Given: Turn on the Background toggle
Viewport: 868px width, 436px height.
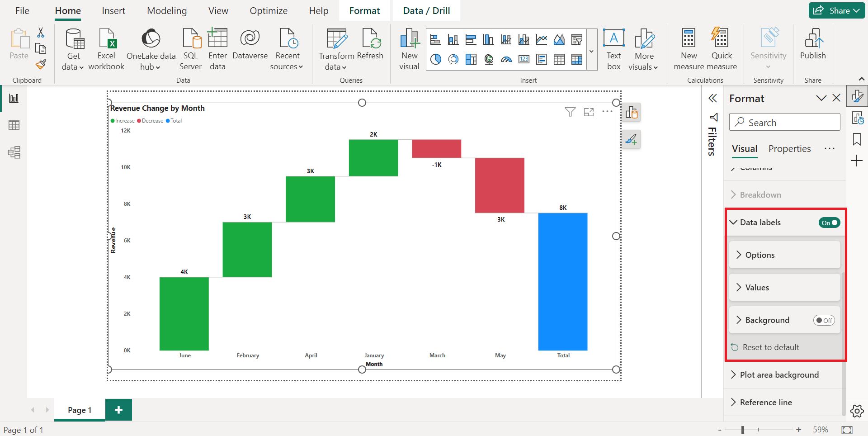Looking at the screenshot, I should (x=824, y=320).
